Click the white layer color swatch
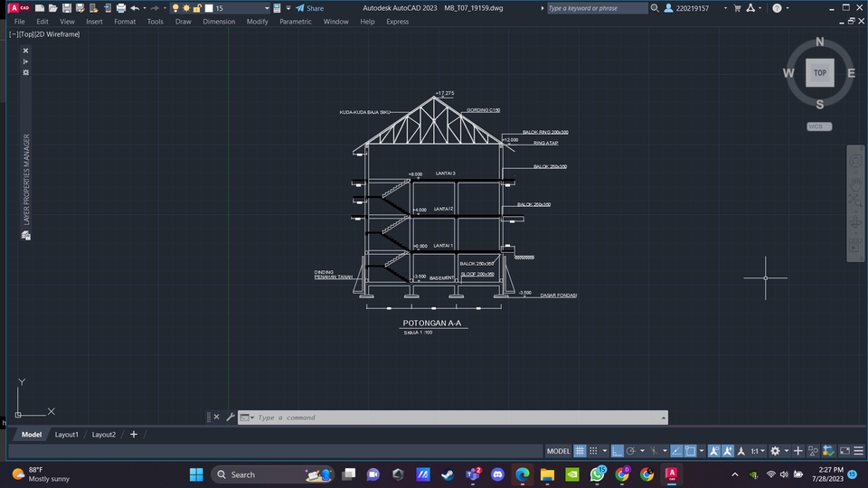The width and height of the screenshot is (868, 488). (x=209, y=8)
